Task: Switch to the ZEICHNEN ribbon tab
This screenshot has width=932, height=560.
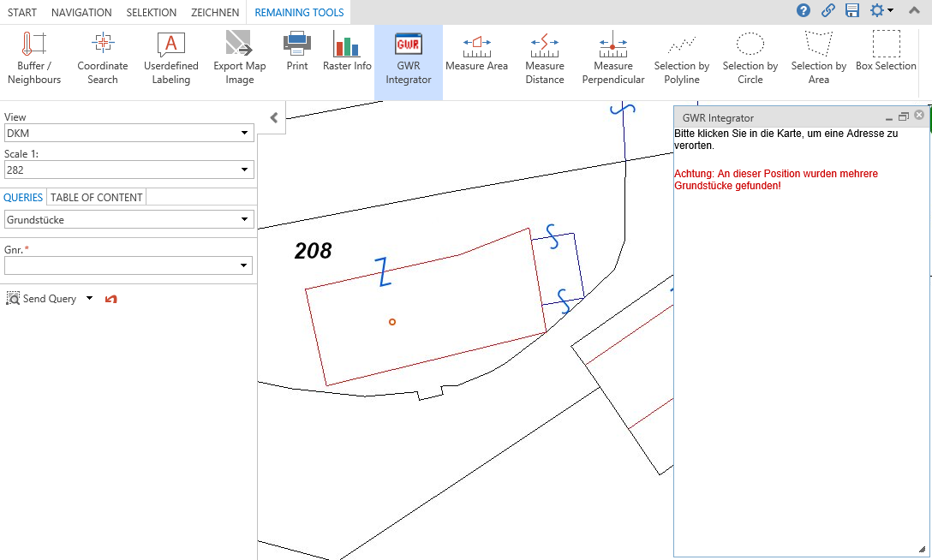Action: coord(215,12)
